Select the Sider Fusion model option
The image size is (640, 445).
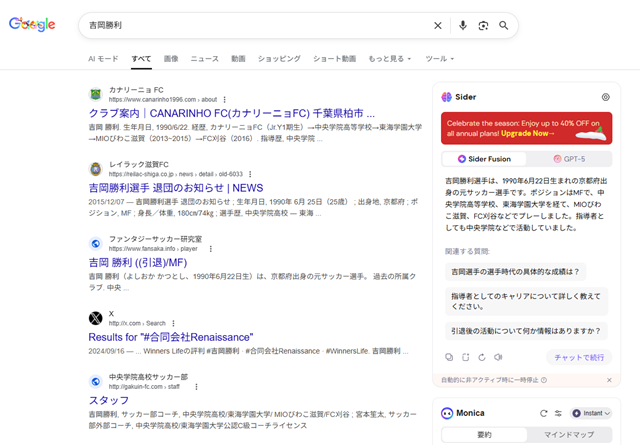tap(485, 159)
